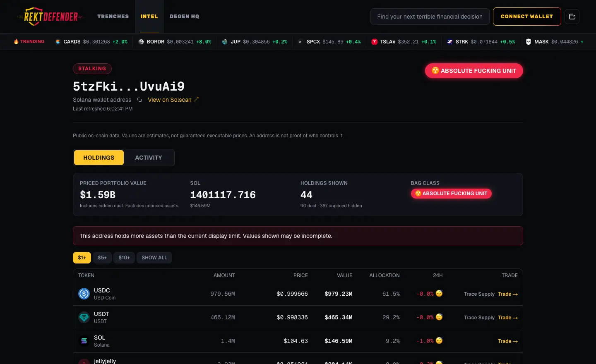The image size is (596, 364).
Task: Click the CONNECT WALLET button
Action: coord(527,17)
